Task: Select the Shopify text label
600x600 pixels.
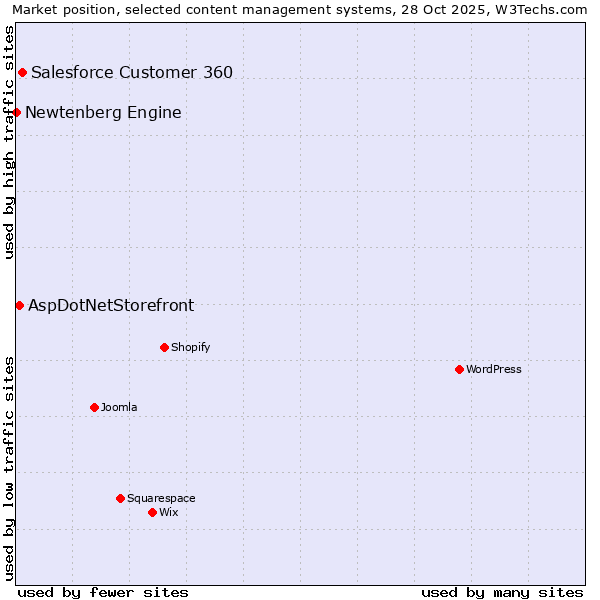Action: pos(190,347)
